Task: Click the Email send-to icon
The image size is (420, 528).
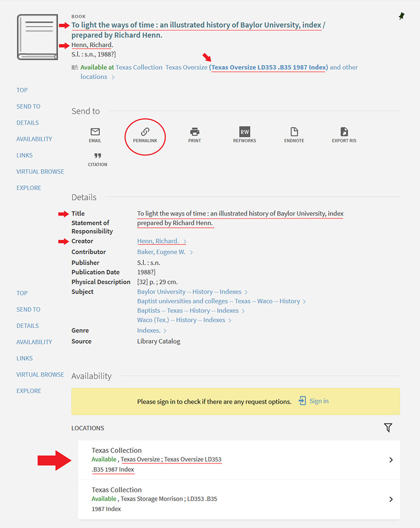Action: (95, 135)
